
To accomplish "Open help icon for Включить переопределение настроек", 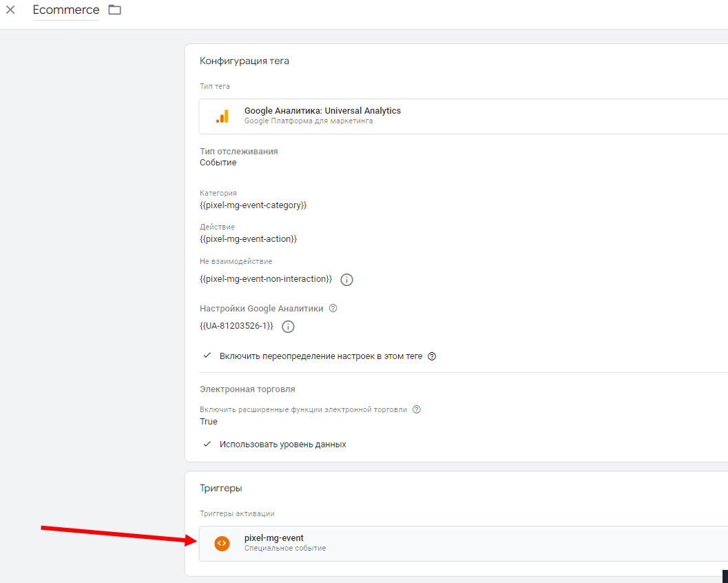I will [x=432, y=356].
